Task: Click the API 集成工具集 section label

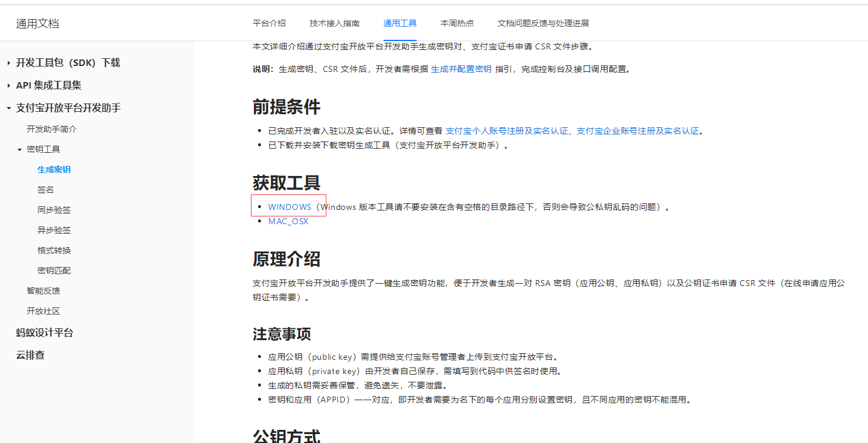Action: [49, 86]
